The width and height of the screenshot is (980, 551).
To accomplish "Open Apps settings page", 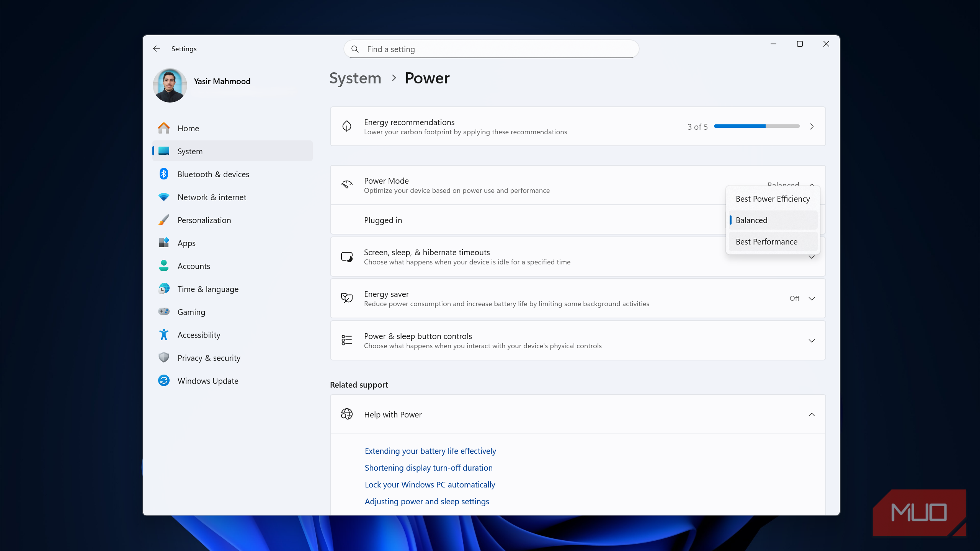I will click(233, 243).
